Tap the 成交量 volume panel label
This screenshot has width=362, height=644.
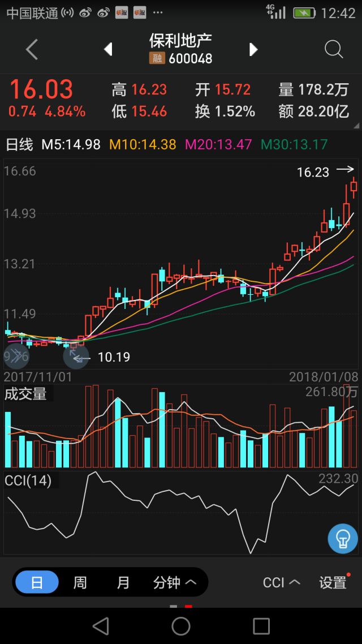(x=25, y=394)
